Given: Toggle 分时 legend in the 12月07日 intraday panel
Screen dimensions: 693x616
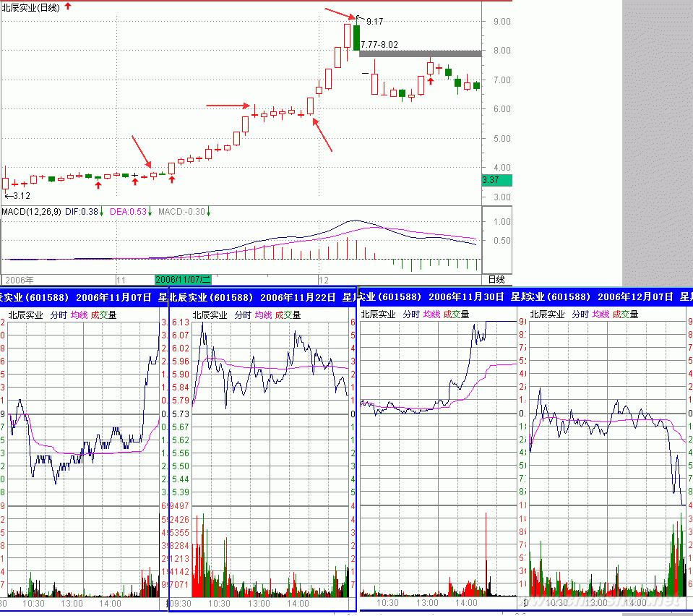Looking at the screenshot, I should [580, 315].
